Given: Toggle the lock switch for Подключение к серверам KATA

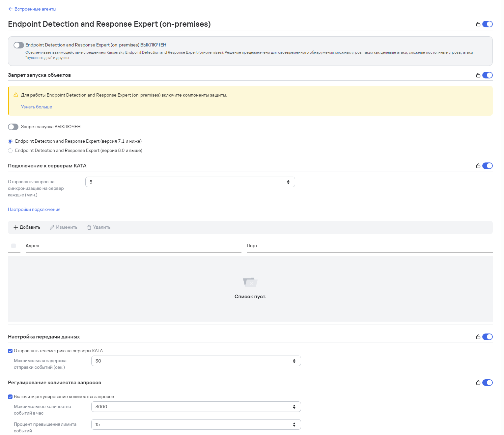Looking at the screenshot, I should pos(488,166).
